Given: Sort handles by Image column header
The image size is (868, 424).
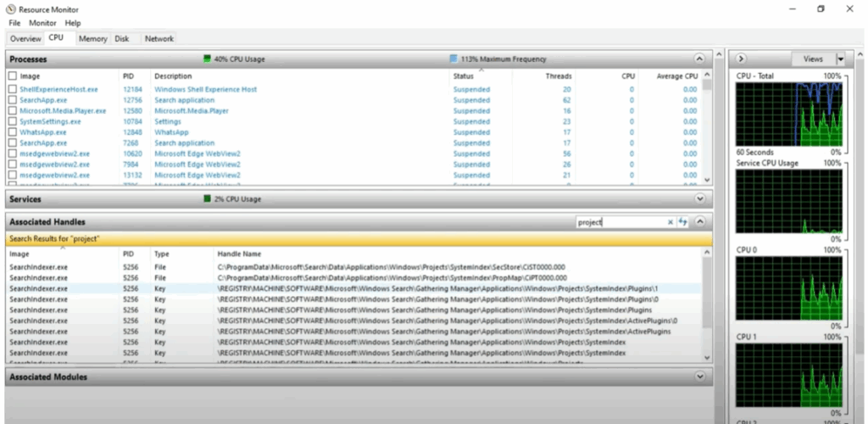Looking at the screenshot, I should click(19, 254).
